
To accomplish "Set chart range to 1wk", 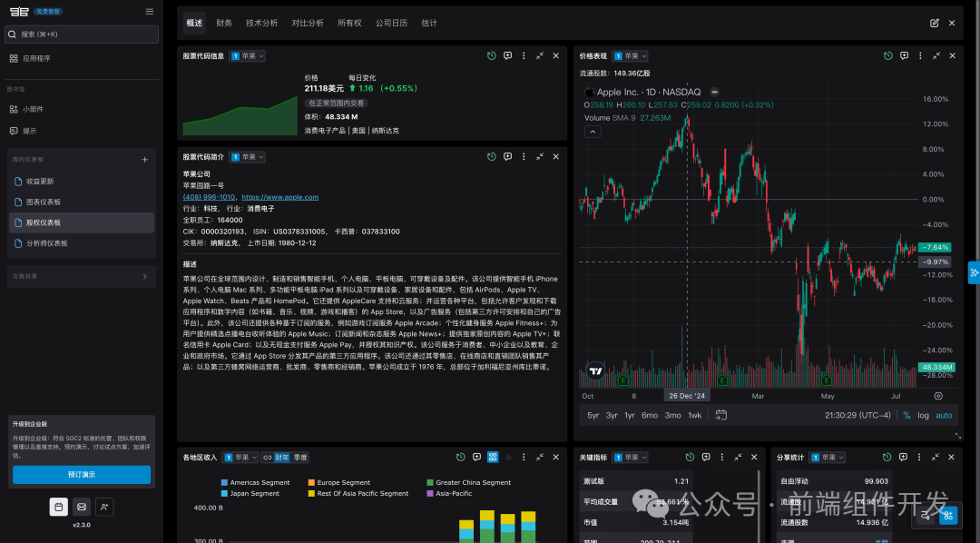I will click(x=695, y=415).
